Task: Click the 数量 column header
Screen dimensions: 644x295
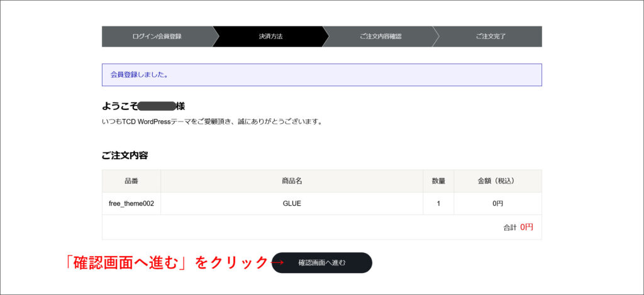Action: (438, 181)
